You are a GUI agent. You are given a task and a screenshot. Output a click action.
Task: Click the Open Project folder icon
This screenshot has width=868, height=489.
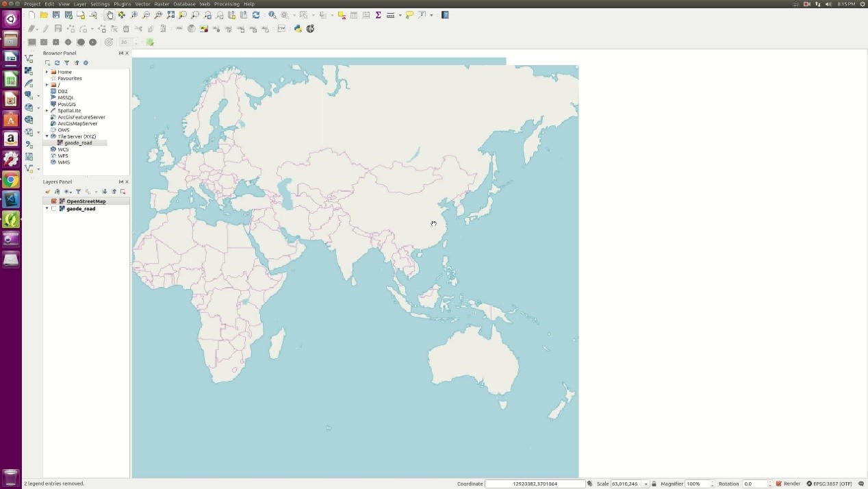(44, 15)
